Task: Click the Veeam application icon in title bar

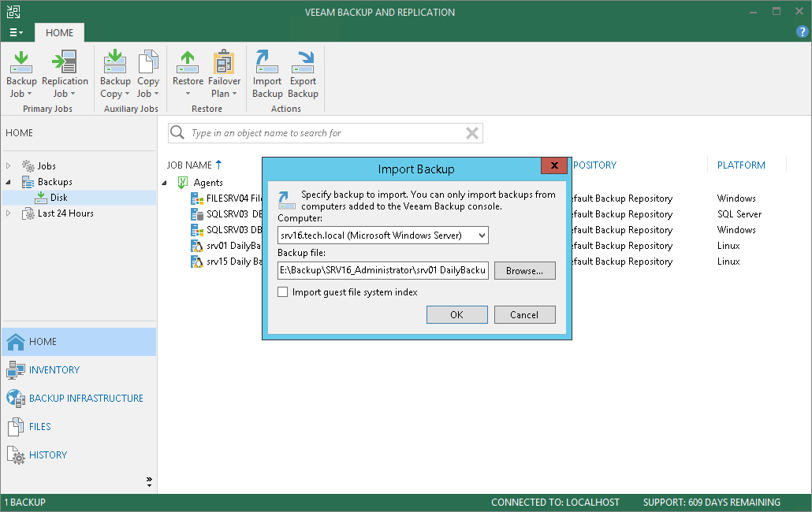Action: point(13,12)
